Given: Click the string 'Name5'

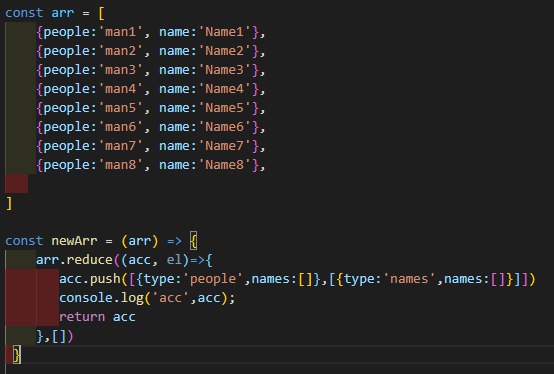Looking at the screenshot, I should (224, 108).
